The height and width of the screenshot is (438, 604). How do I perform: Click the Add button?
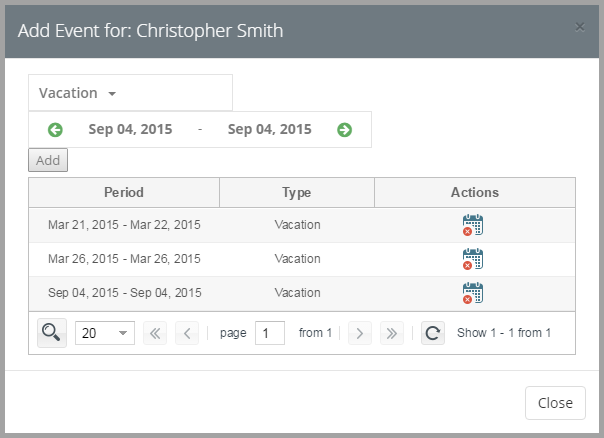[48, 160]
